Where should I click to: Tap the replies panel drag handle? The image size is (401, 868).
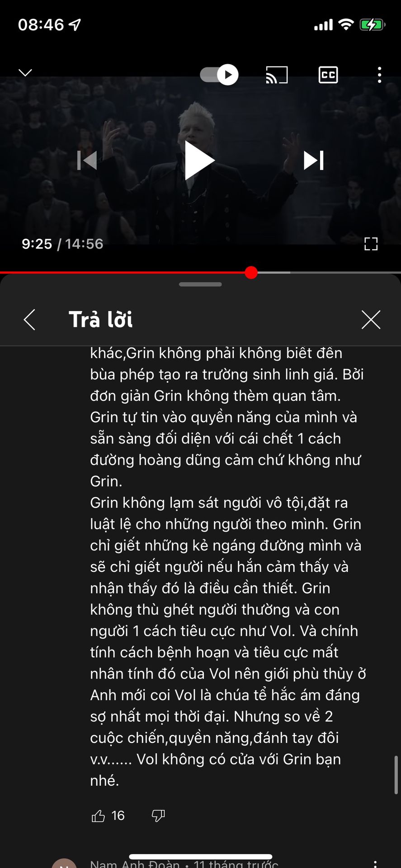200,284
